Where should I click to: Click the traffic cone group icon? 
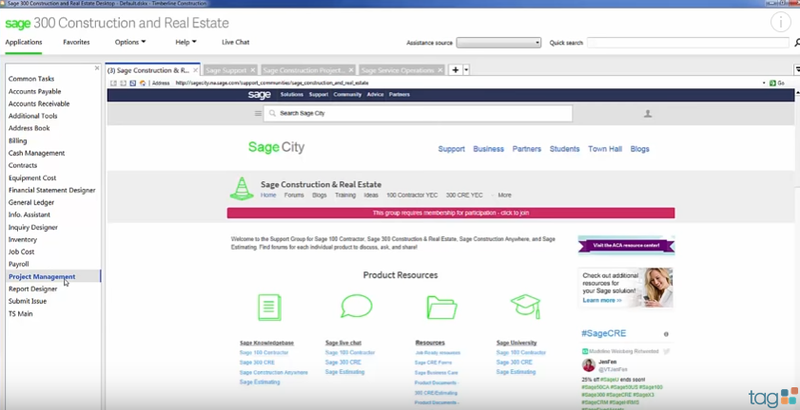(x=242, y=189)
